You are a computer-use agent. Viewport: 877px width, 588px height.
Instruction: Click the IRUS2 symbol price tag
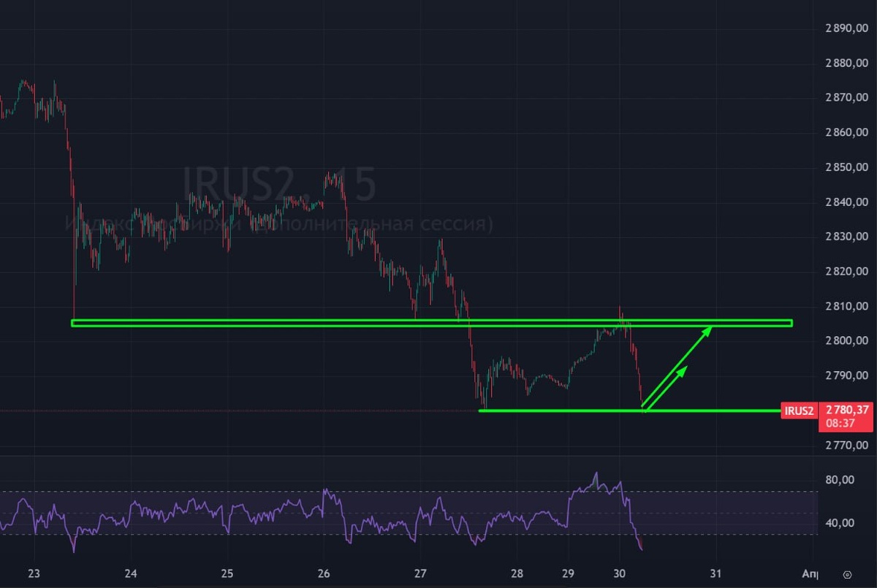(x=799, y=411)
